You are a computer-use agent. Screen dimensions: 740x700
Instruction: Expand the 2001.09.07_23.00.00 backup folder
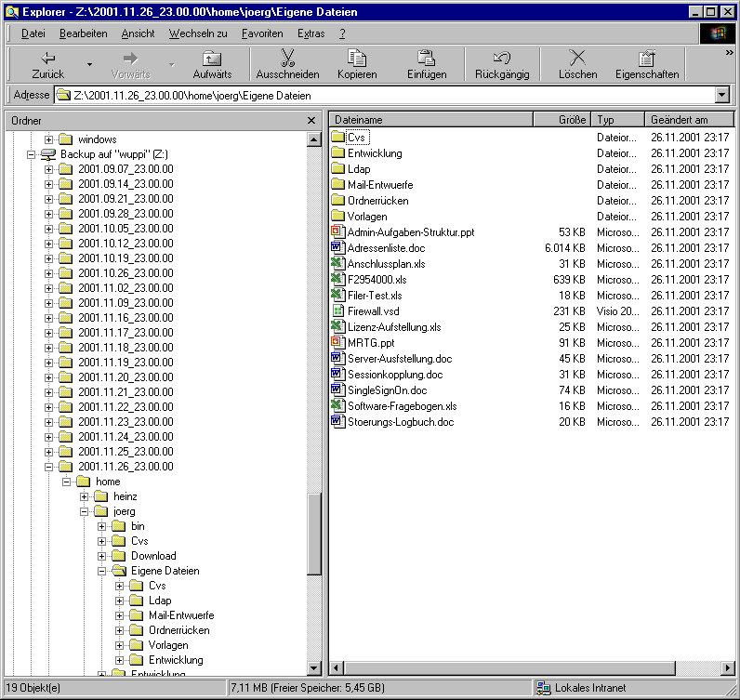49,169
